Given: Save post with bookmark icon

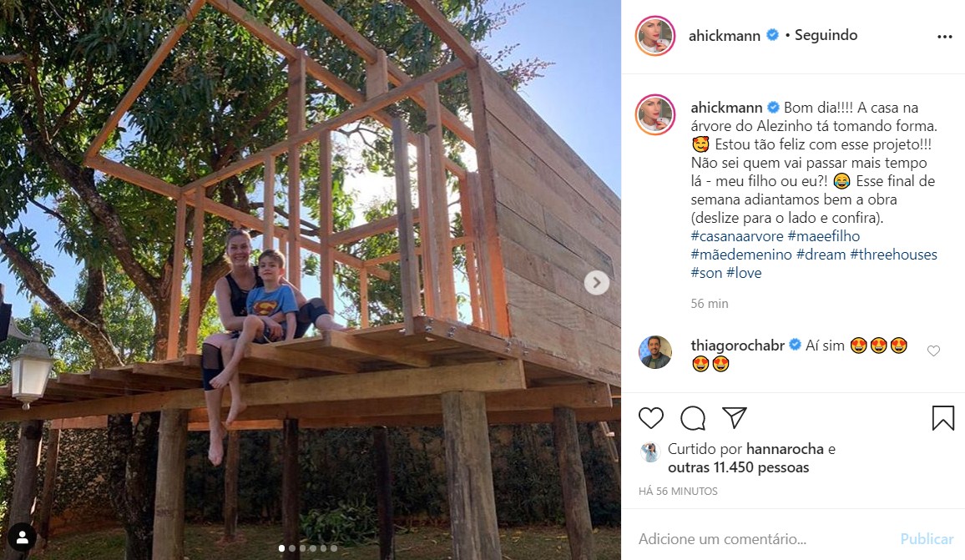Looking at the screenshot, I should pyautogui.click(x=942, y=418).
